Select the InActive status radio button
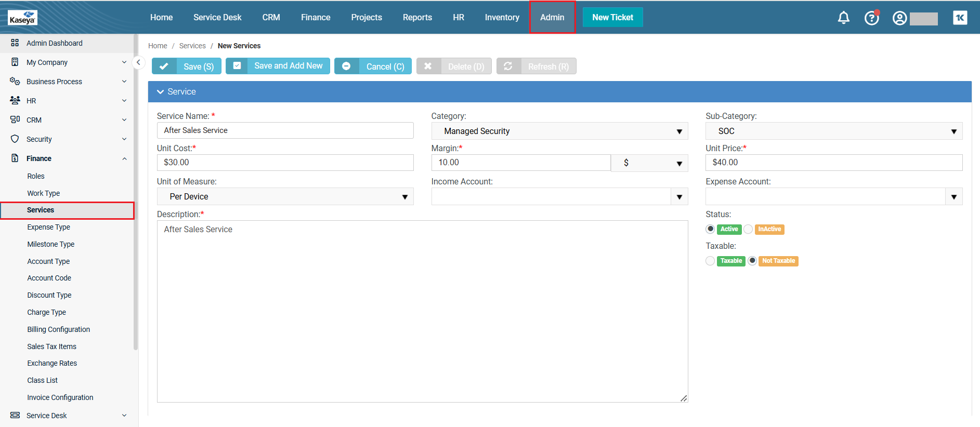This screenshot has height=427, width=980. point(748,229)
